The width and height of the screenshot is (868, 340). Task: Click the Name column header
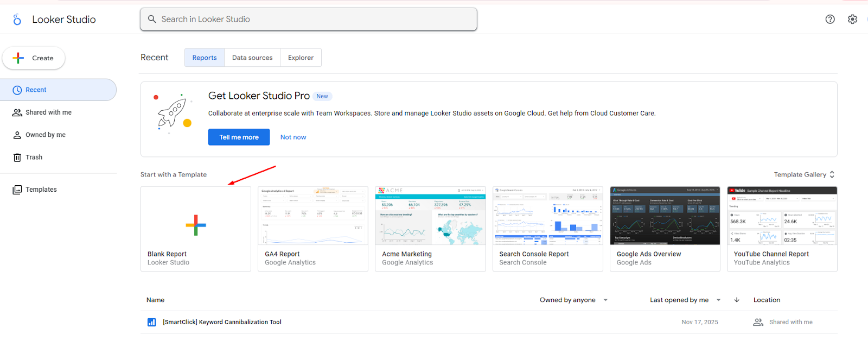point(155,300)
